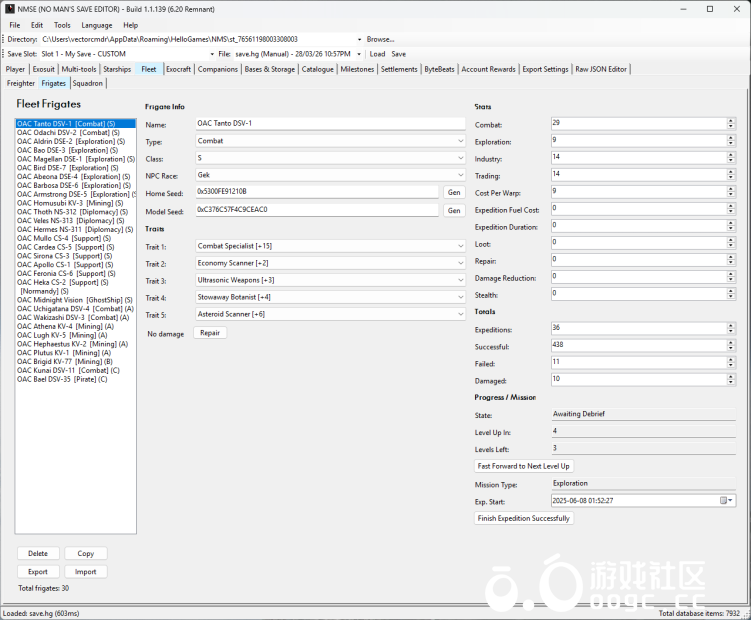The image size is (751, 620).
Task: Click the frigate Name input field
Action: click(329, 124)
